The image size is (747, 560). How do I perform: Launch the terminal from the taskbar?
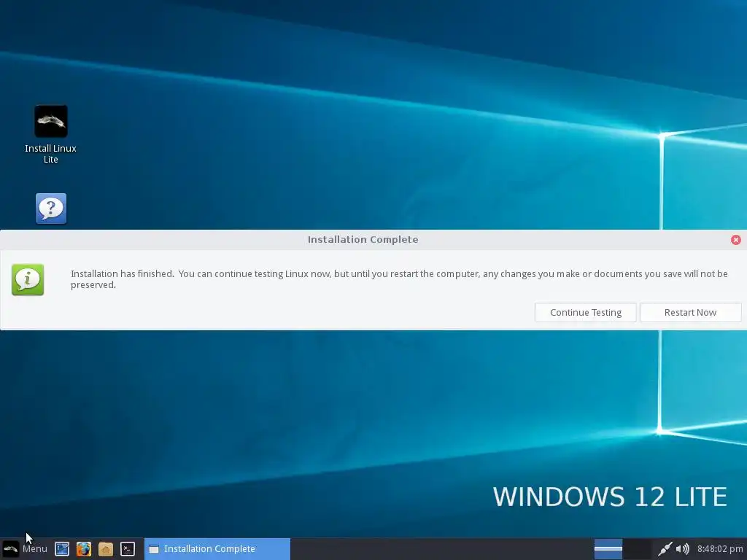pos(128,549)
